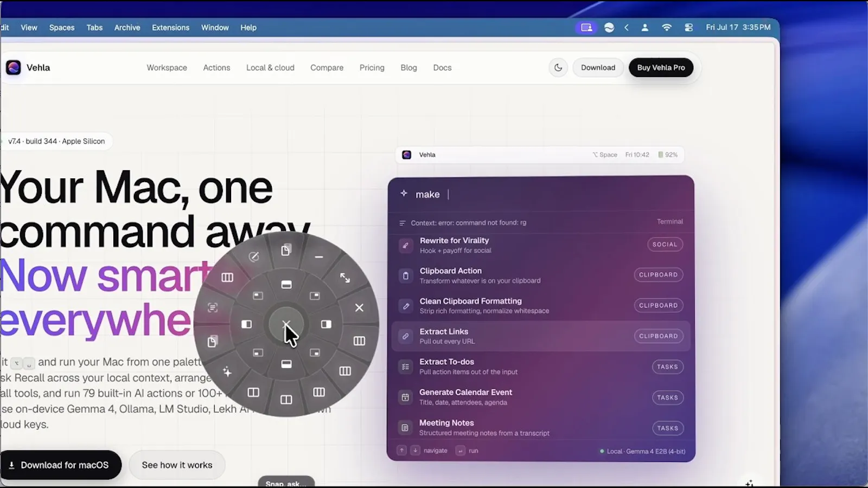Open the Pricing page link
The height and width of the screenshot is (488, 868).
coord(372,68)
